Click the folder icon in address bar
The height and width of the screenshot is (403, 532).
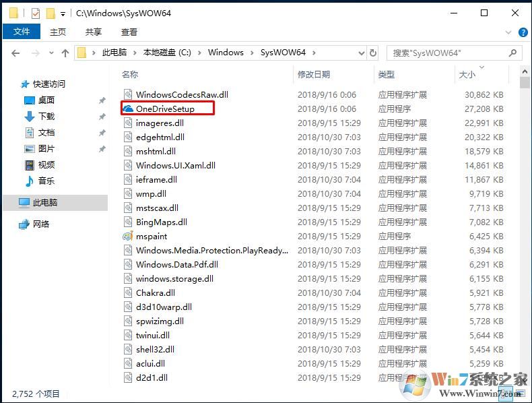click(81, 53)
